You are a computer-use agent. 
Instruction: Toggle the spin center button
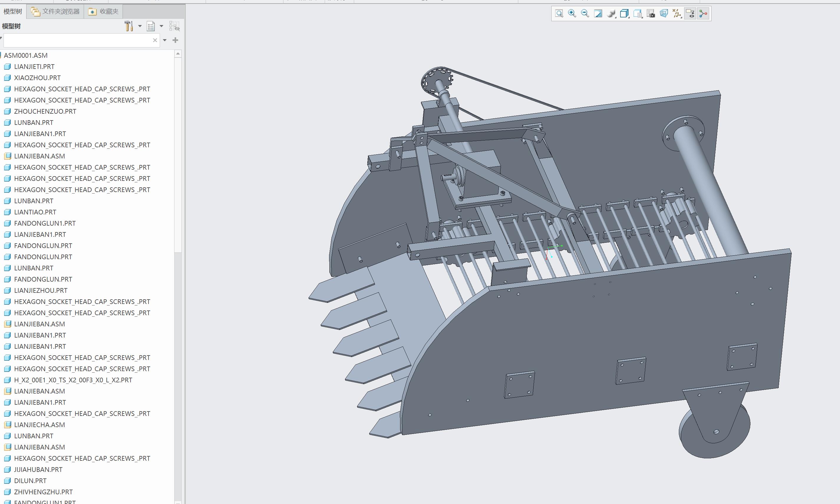click(x=703, y=14)
